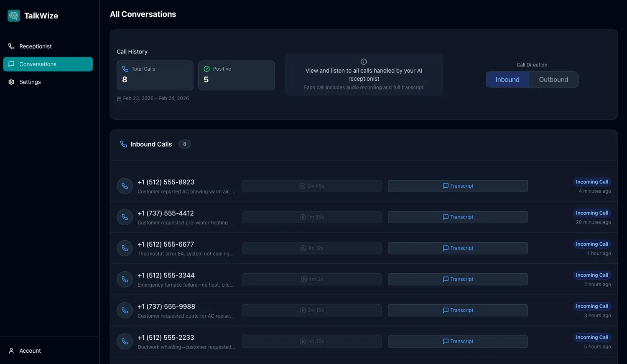Viewport: 627px width, 364px height.
Task: Click the info icon above the description text
Action: click(x=364, y=61)
